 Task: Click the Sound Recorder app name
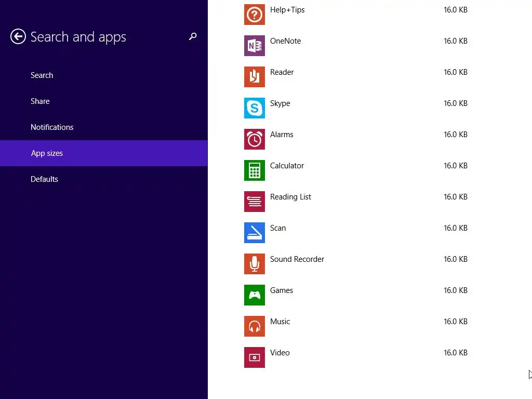point(297,259)
